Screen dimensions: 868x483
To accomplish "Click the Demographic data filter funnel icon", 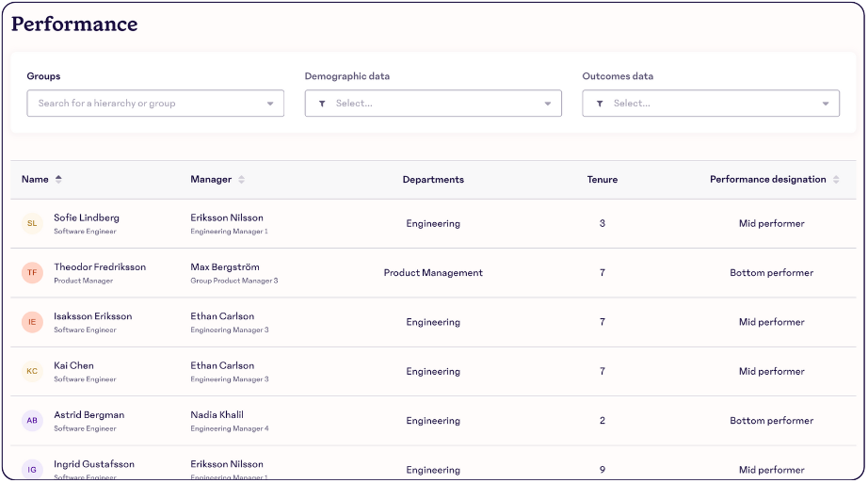I will click(322, 104).
